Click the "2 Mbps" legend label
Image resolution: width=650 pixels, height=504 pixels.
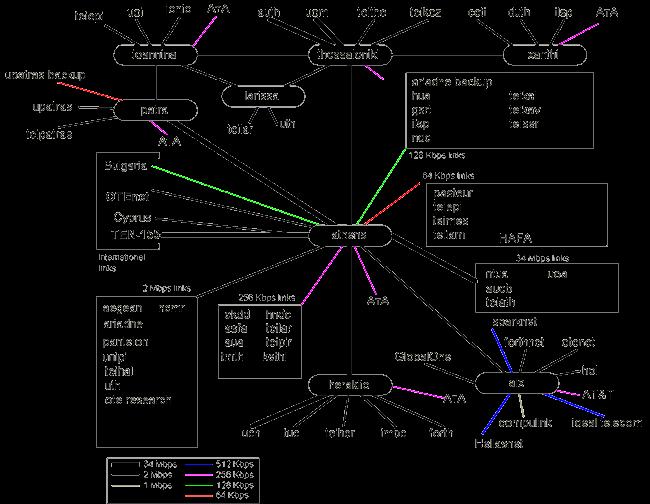(x=158, y=475)
